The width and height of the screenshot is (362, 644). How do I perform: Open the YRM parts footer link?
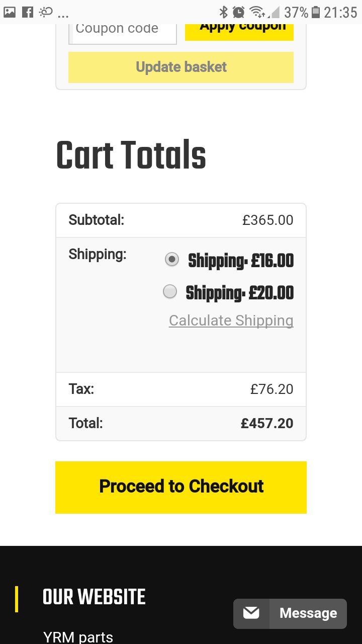tap(78, 637)
